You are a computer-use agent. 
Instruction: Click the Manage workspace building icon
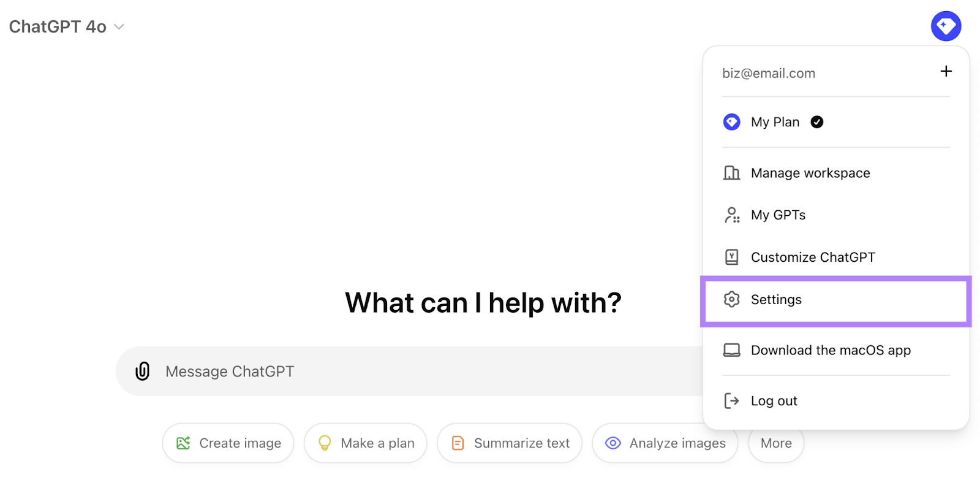point(731,172)
